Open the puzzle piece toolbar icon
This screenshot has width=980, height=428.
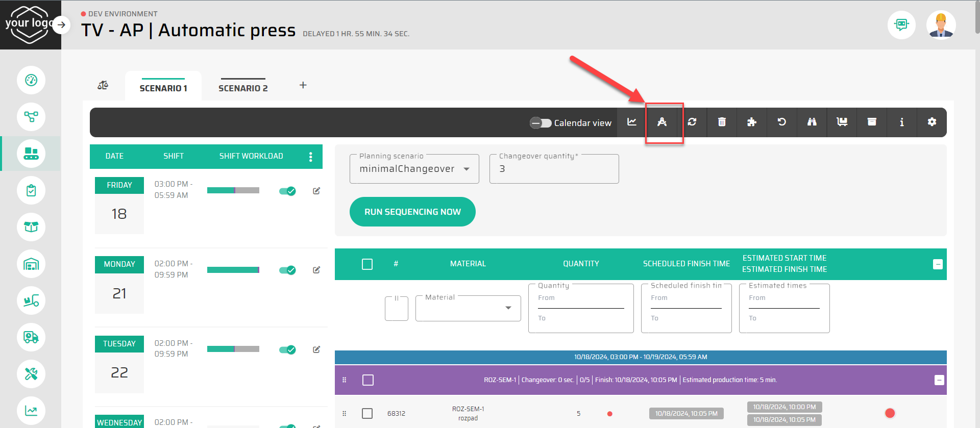coord(751,122)
